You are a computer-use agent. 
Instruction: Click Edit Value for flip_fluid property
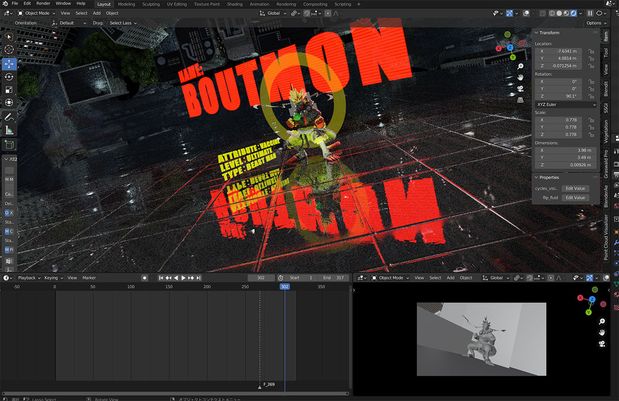coord(575,198)
